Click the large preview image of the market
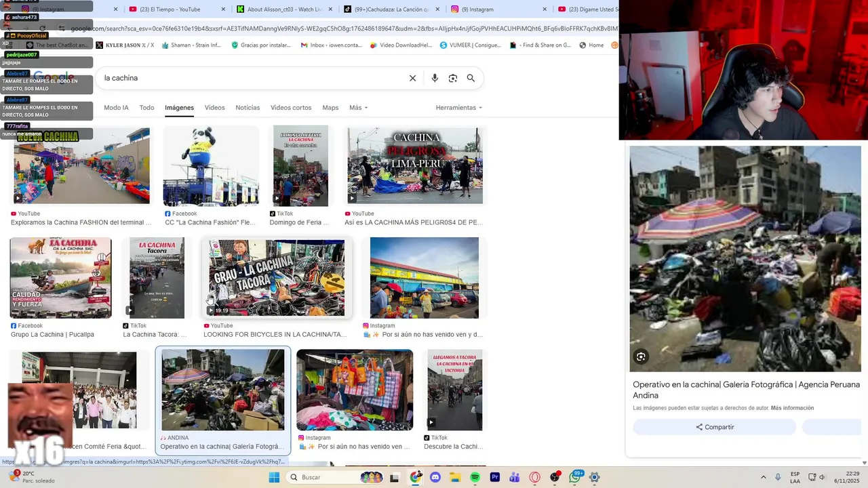The height and width of the screenshot is (488, 868). pyautogui.click(x=745, y=259)
